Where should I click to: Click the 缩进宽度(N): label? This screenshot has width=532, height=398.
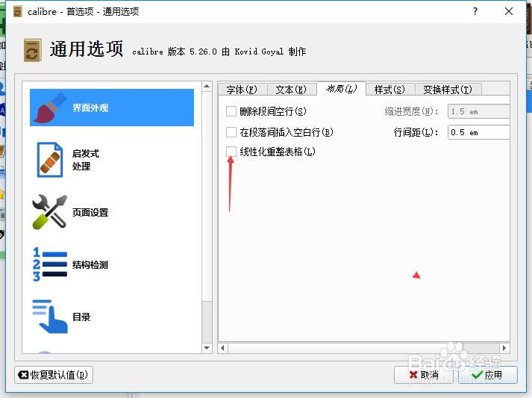411,111
